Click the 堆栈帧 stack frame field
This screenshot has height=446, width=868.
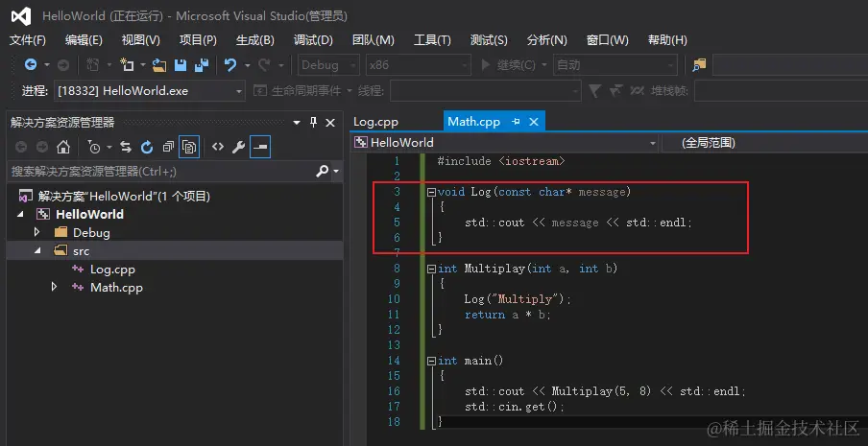[781, 90]
